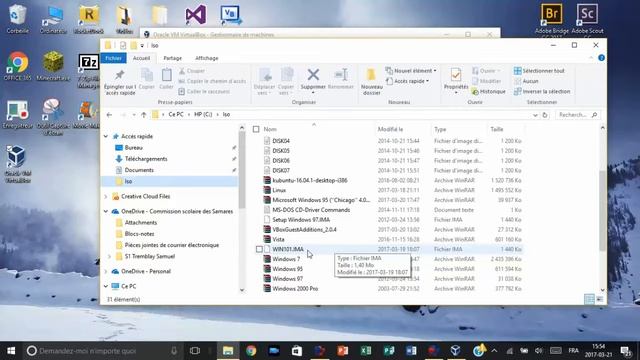640x360 pixels.
Task: Click the Rechercher search box
Action: tap(577, 115)
